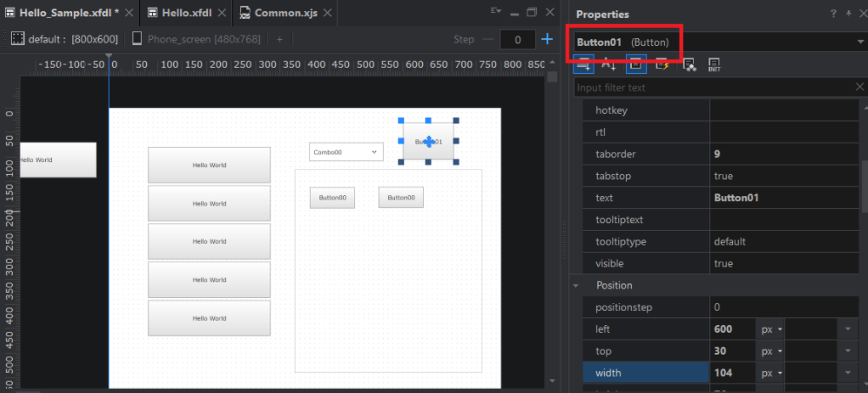Image resolution: width=868 pixels, height=393 pixels.
Task: Increase the Step count with the blue plus
Action: [x=547, y=39]
